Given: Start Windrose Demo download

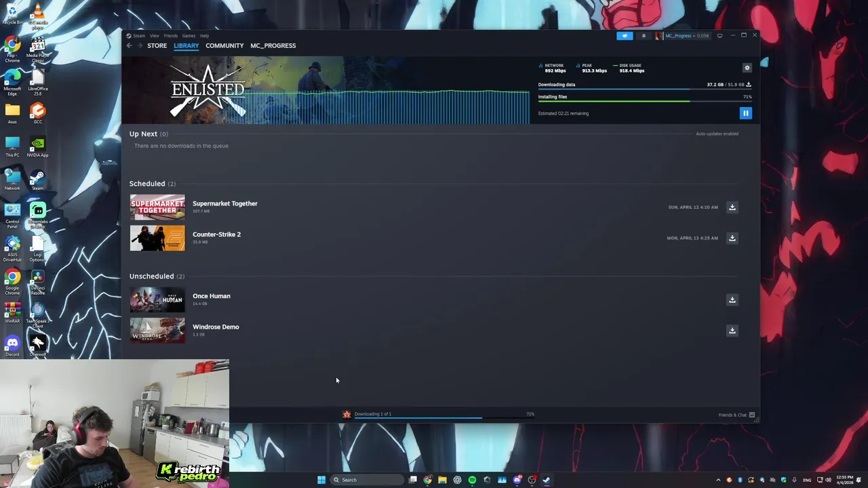Looking at the screenshot, I should click(732, 331).
